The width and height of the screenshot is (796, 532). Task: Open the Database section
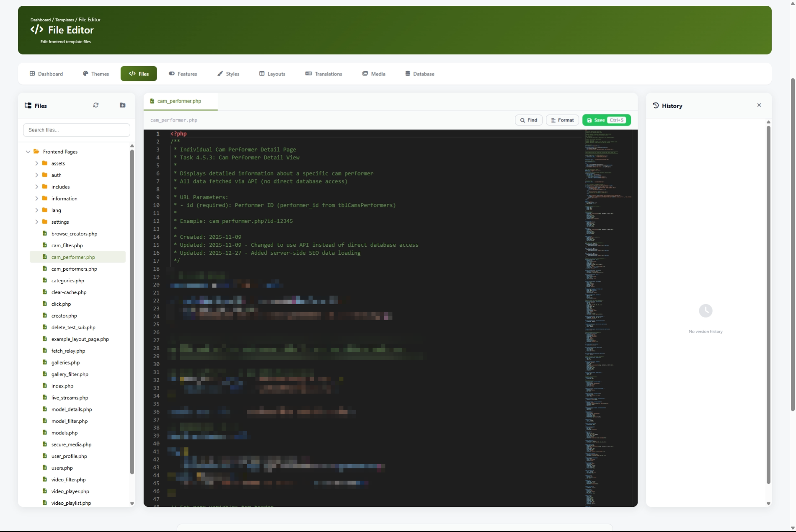tap(419, 74)
